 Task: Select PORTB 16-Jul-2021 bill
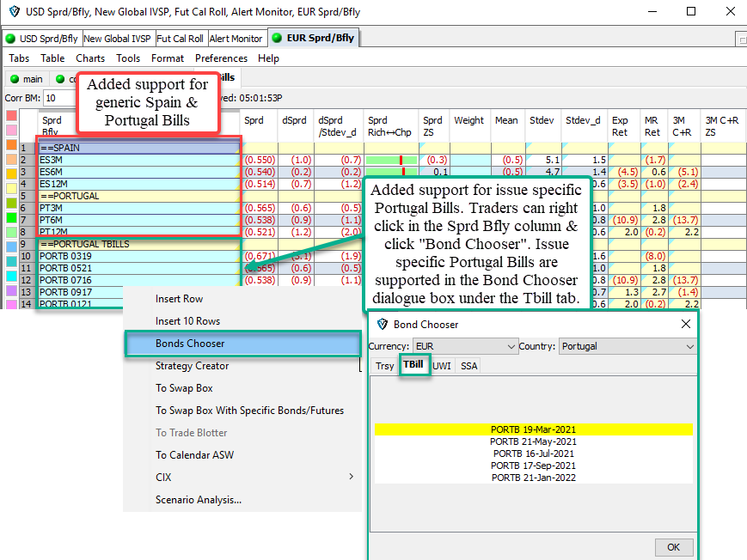[x=534, y=453]
